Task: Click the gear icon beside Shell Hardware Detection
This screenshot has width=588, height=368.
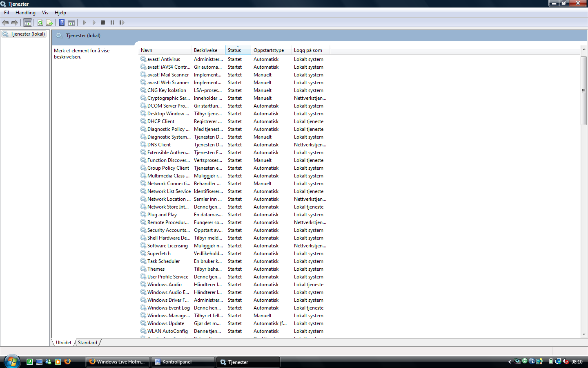Action: coord(143,238)
